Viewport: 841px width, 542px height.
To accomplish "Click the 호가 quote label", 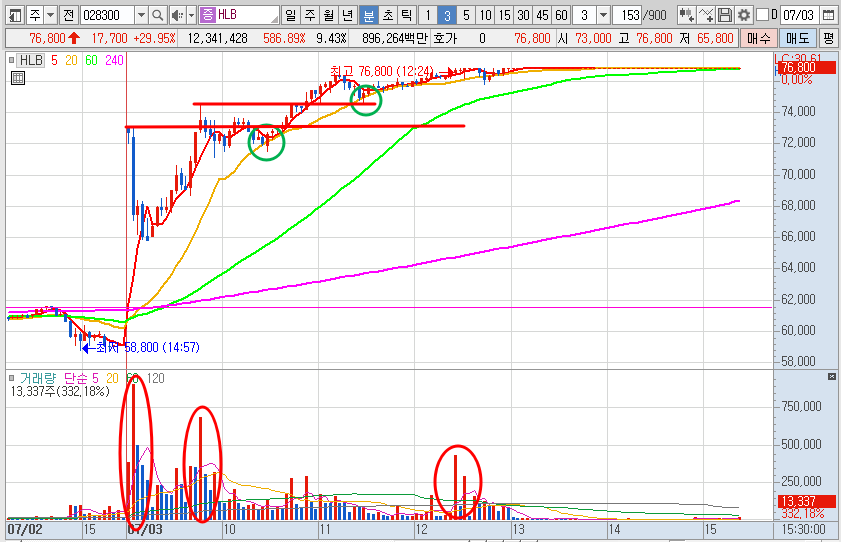I will (445, 39).
